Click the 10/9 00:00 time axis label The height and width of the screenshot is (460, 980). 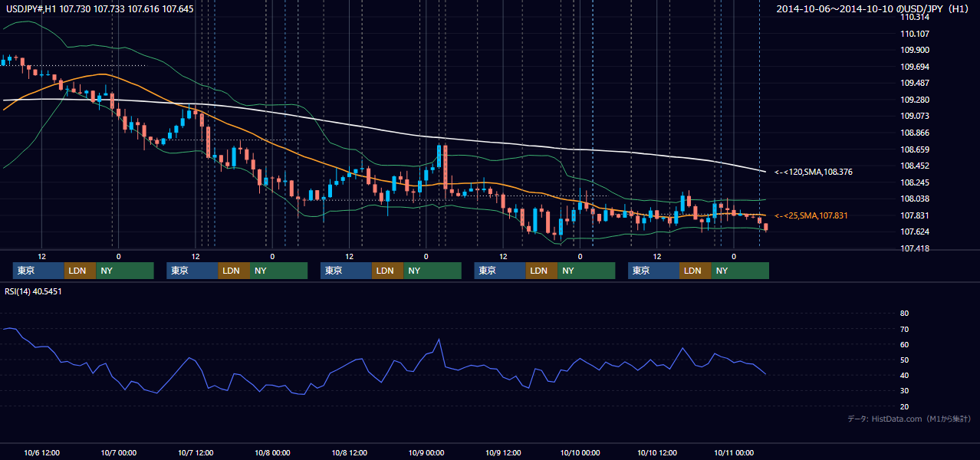pyautogui.click(x=426, y=453)
